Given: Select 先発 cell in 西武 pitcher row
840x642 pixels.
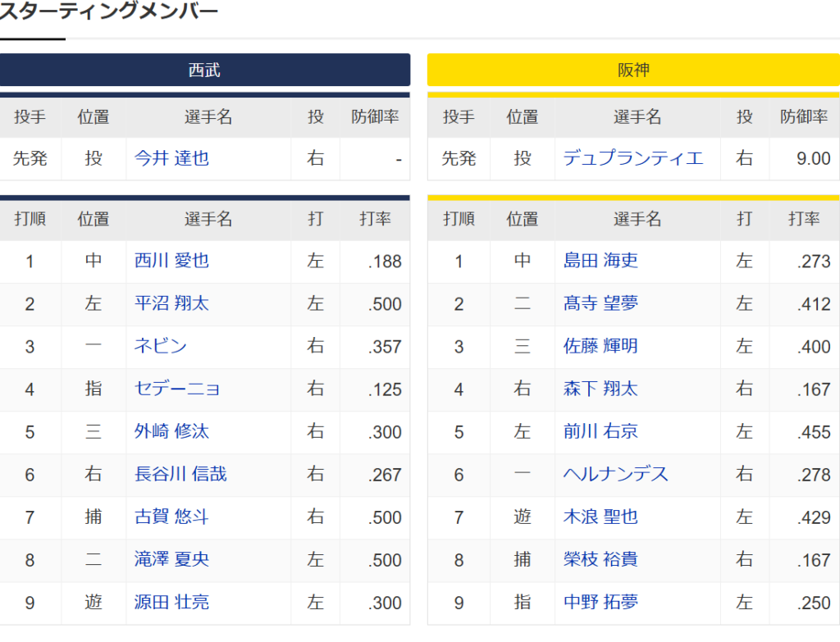Looking at the screenshot, I should pyautogui.click(x=30, y=158).
